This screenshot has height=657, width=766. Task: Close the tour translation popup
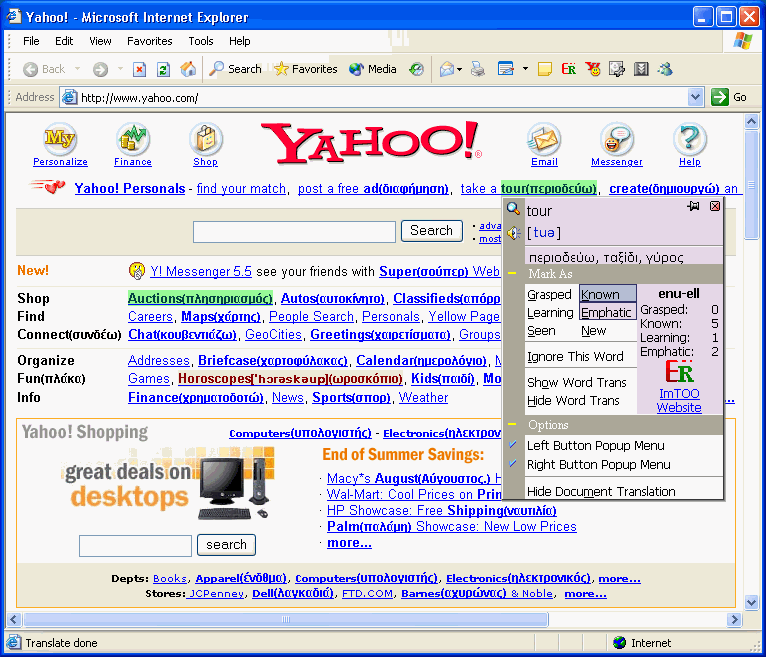[715, 206]
